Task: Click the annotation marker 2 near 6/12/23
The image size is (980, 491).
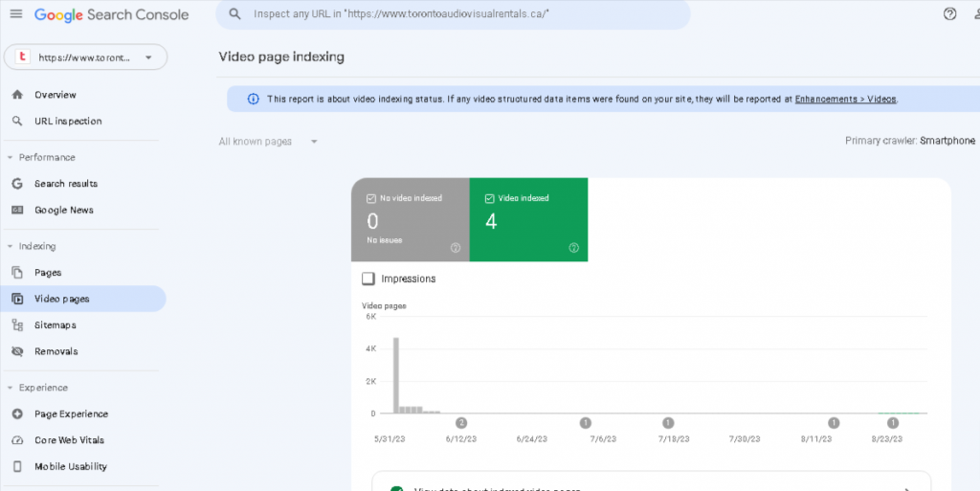Action: point(461,423)
